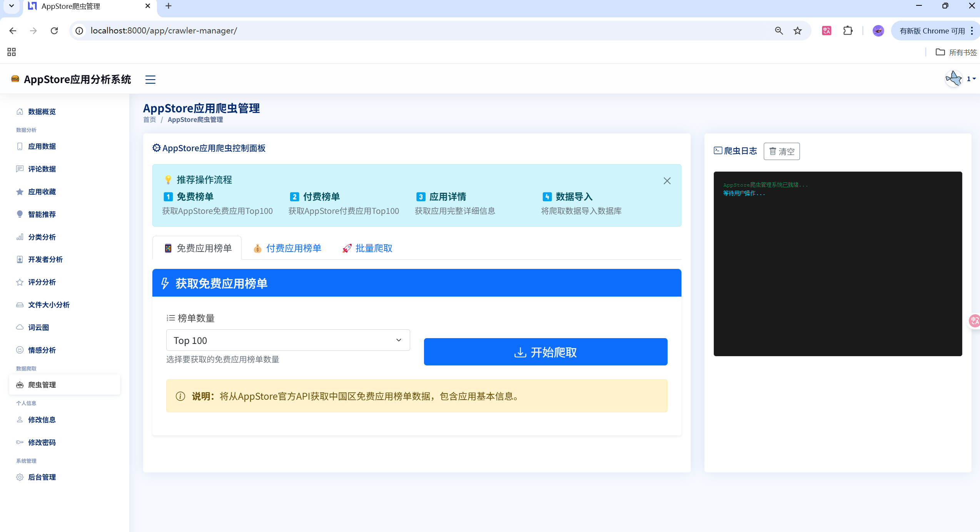980x532 pixels.
Task: Go back using the browser back arrow
Action: [13, 31]
